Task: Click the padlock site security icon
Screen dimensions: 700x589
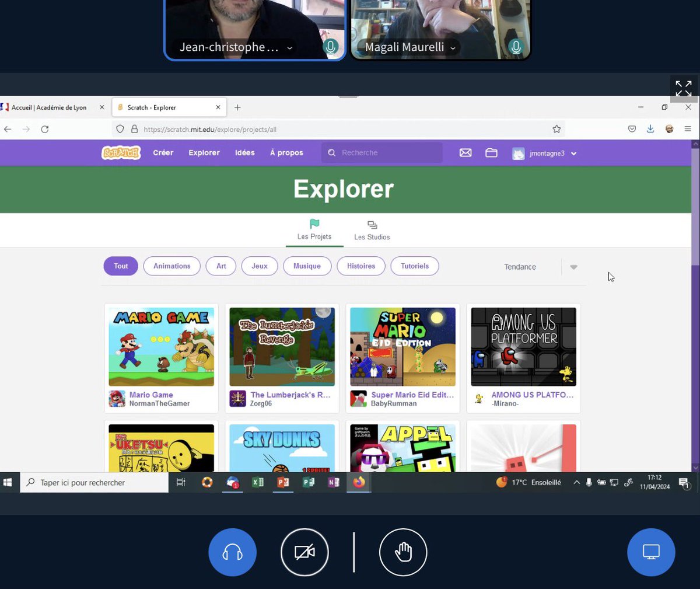Action: tap(134, 129)
